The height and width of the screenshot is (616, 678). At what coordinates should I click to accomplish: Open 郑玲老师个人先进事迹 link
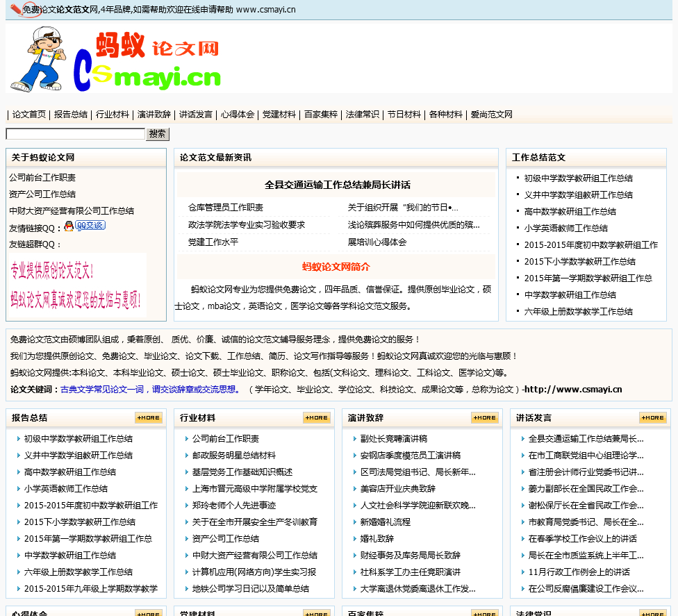(x=234, y=506)
